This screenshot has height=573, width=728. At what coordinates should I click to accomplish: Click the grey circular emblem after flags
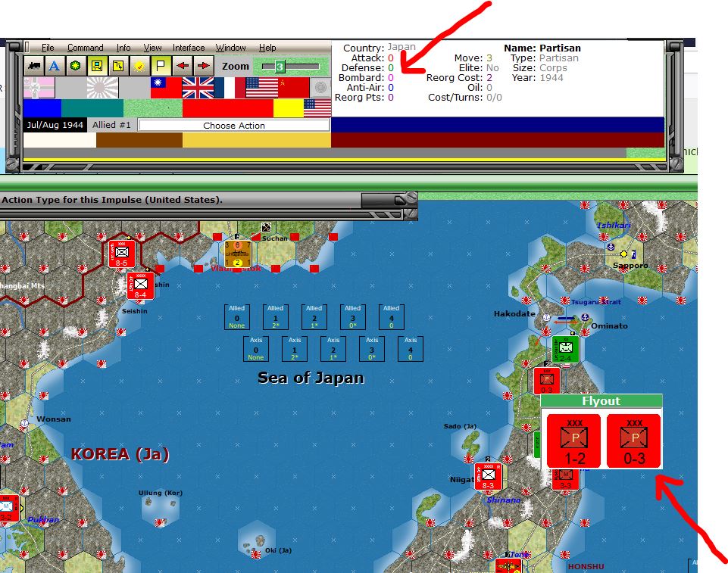[320, 88]
